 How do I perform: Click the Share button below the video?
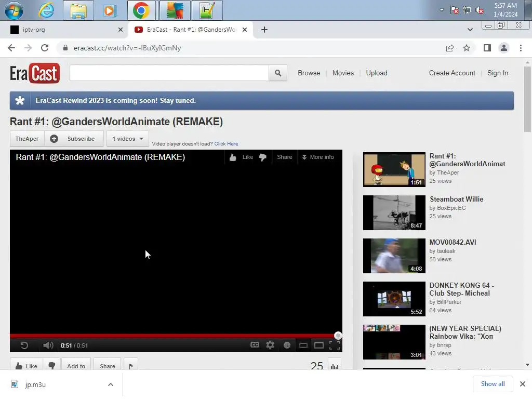[x=108, y=366]
